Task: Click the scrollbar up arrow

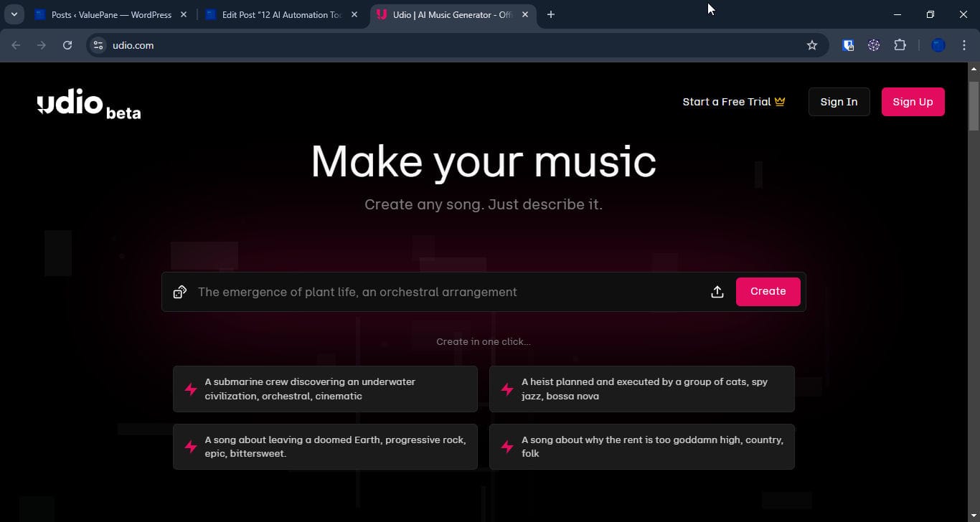Action: pyautogui.click(x=974, y=69)
